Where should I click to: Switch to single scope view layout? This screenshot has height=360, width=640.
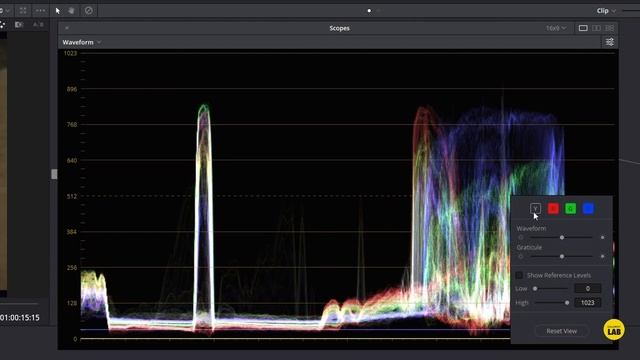coord(583,28)
